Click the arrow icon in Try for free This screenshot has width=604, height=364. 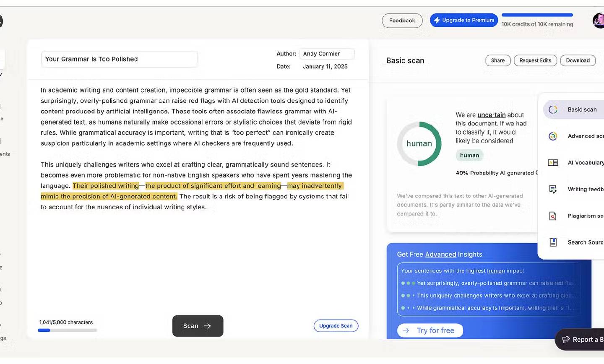(406, 330)
